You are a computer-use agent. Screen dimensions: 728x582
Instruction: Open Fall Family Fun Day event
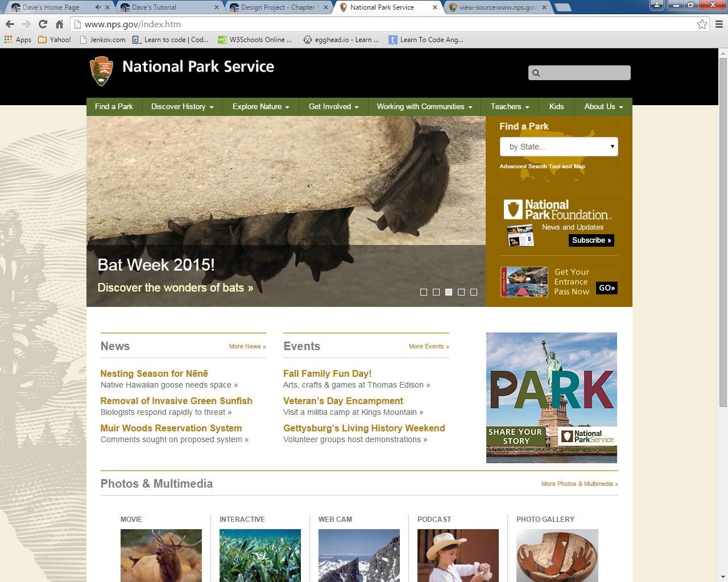coord(327,373)
